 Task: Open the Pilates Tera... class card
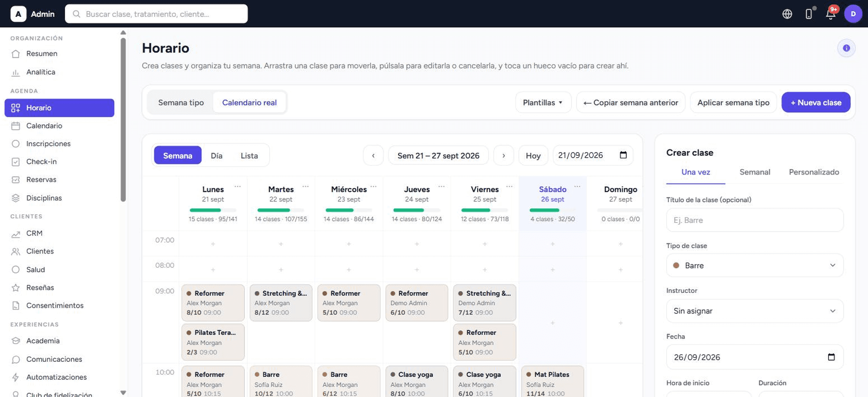click(x=213, y=342)
